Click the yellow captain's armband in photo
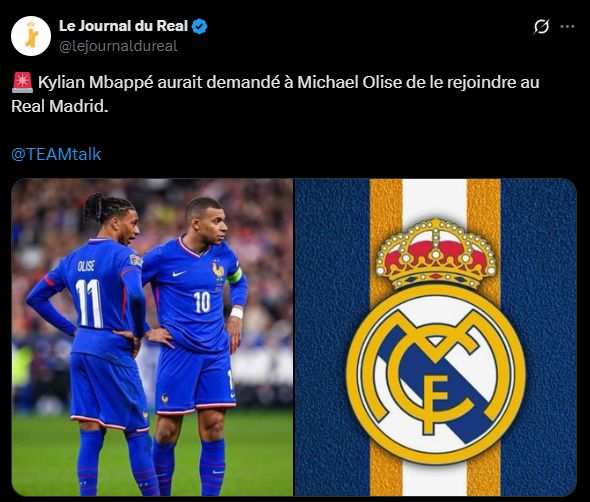The width and height of the screenshot is (590, 502). [x=234, y=275]
